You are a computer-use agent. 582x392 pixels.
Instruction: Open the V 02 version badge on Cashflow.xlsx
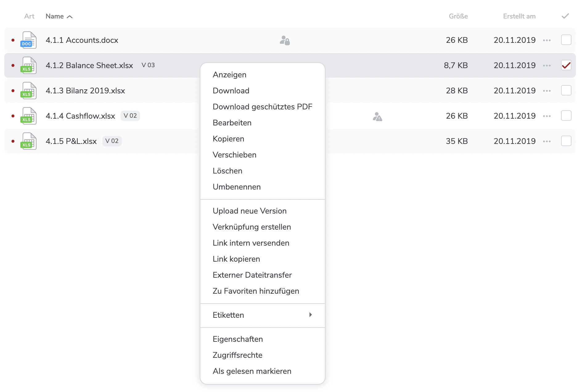pyautogui.click(x=130, y=116)
